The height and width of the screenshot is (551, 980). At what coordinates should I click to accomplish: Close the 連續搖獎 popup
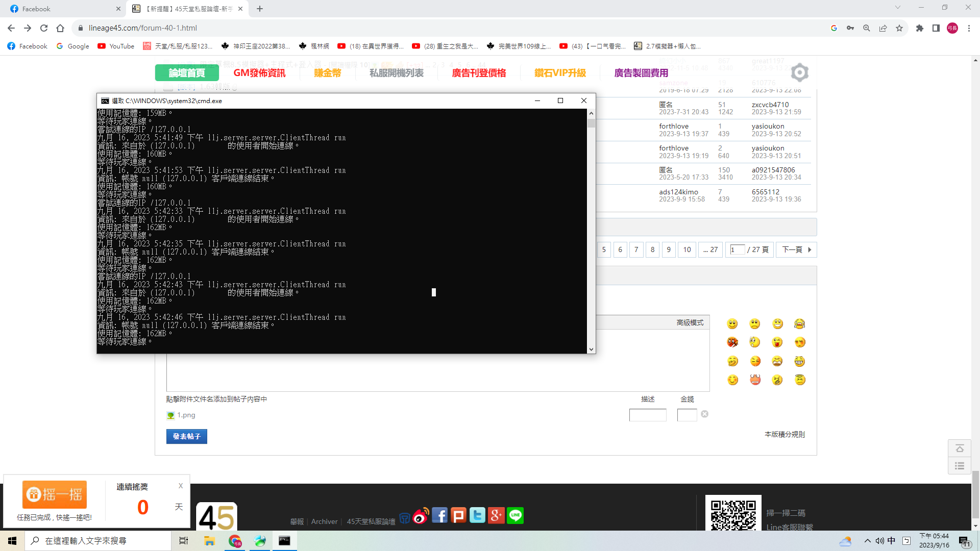pos(181,486)
